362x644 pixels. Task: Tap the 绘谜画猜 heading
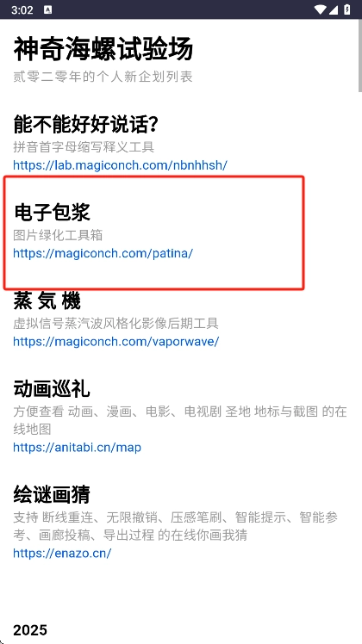point(52,494)
